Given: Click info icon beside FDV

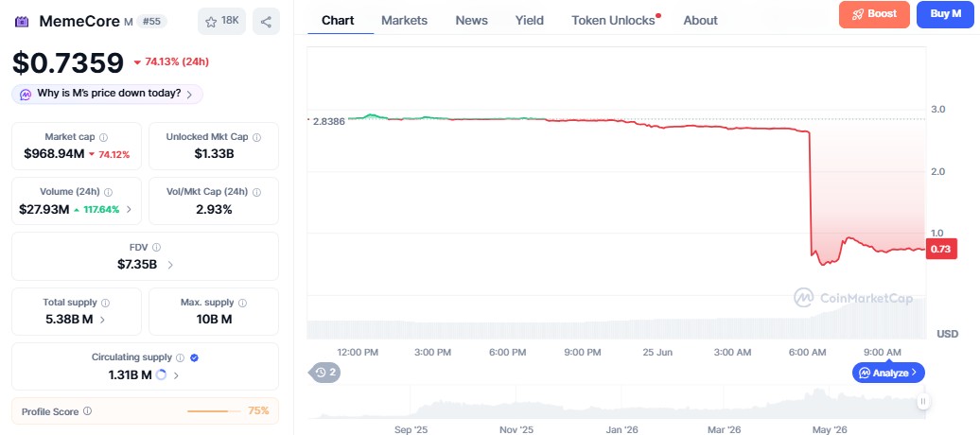Looking at the screenshot, I should click(x=156, y=248).
